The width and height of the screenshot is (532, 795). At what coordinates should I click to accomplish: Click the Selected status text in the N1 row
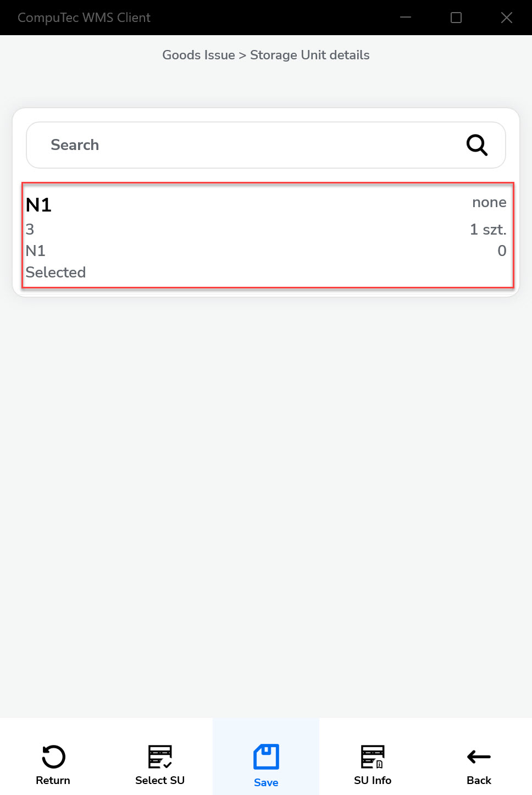point(56,273)
